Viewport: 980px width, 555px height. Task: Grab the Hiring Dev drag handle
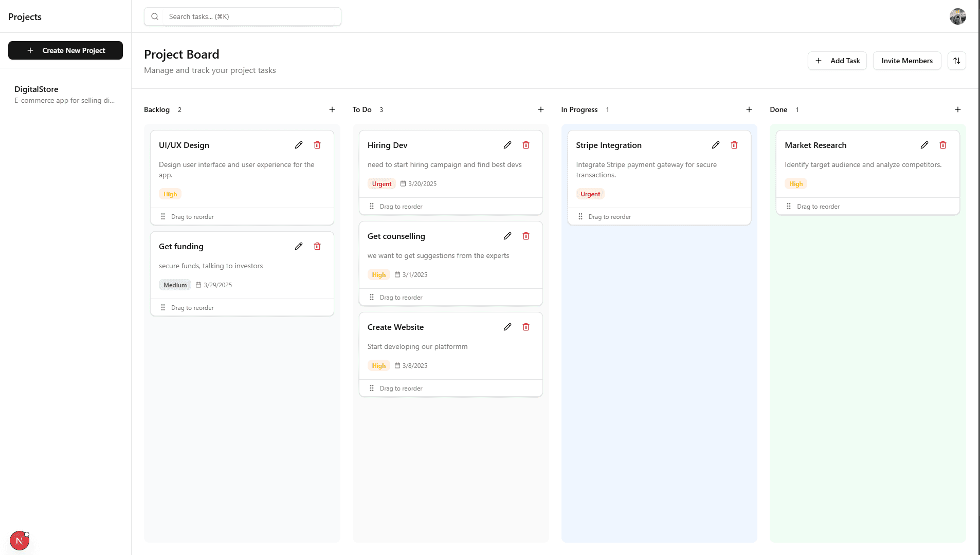tap(372, 206)
